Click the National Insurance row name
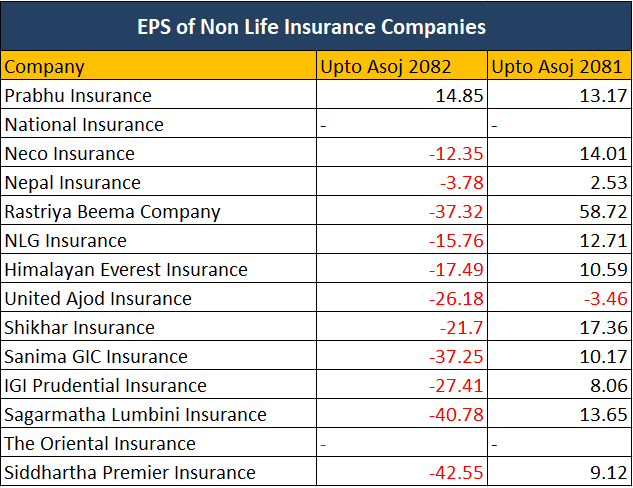633x488 pixels. click(84, 125)
